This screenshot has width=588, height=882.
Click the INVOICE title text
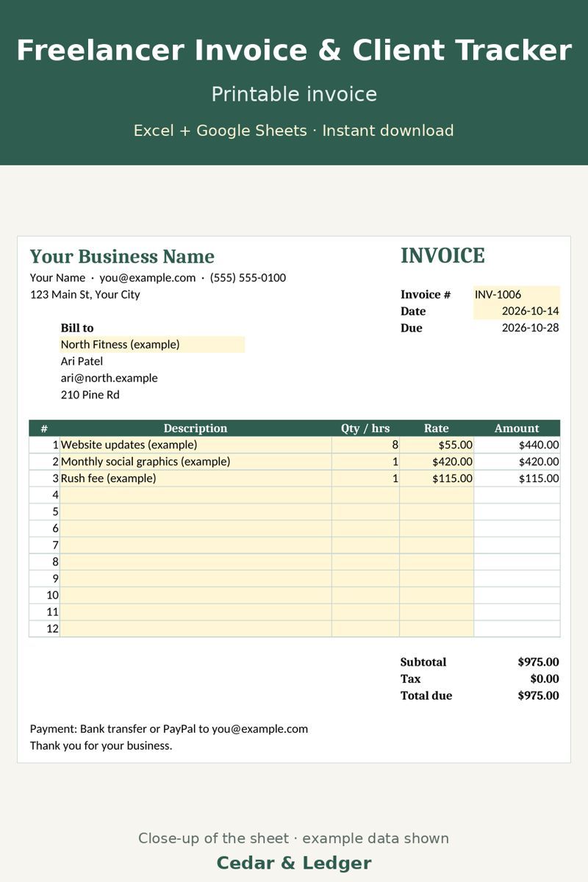(x=442, y=256)
